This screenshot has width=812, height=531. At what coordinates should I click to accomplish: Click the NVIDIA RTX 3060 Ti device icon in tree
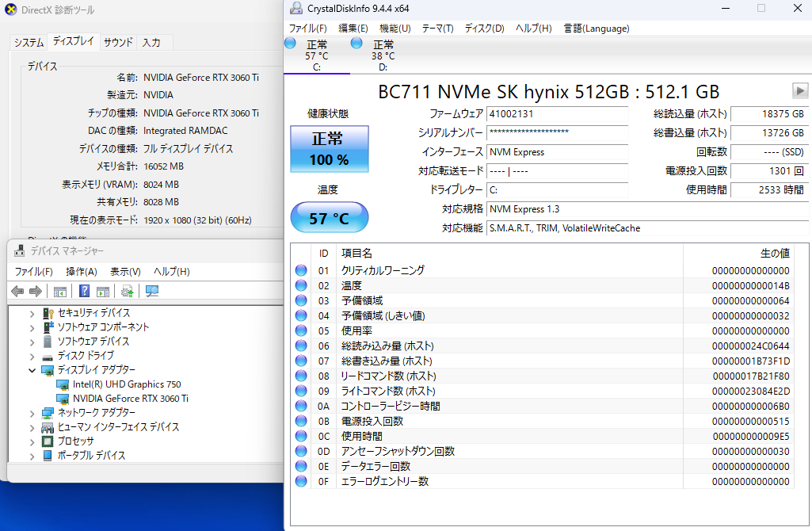point(63,399)
